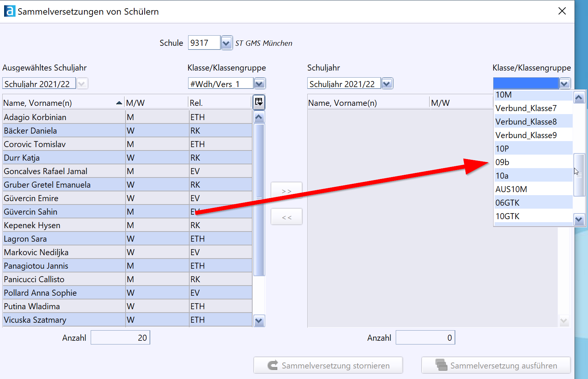Click up arrow of class dropdown scrollbar
This screenshot has height=379, width=588.
579,98
